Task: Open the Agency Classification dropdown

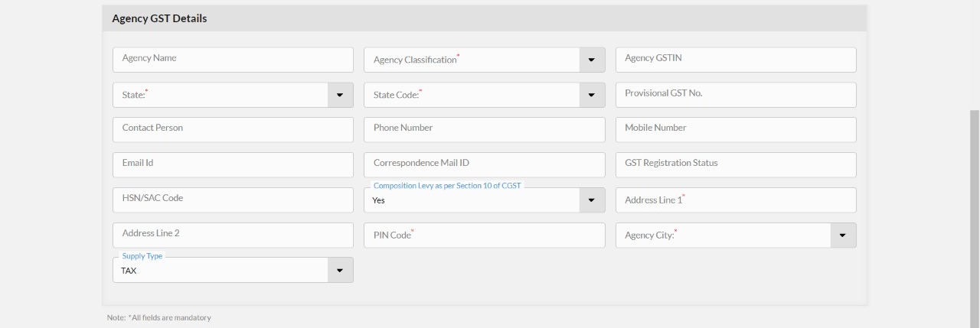Action: tap(591, 60)
